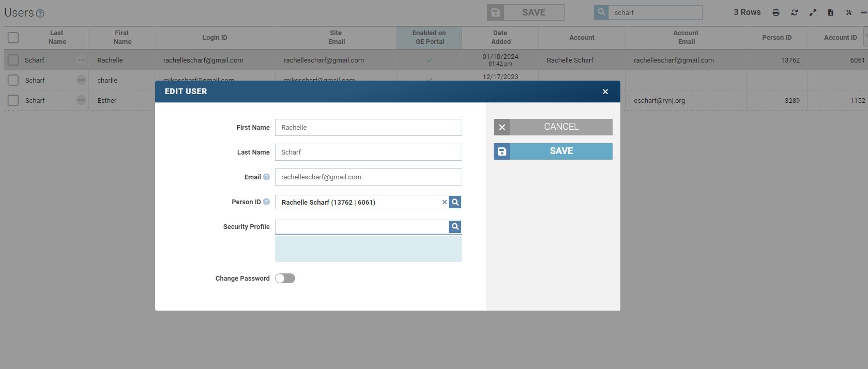Open row options for charlie Scharf
Screen dimensions: 868x369
click(81, 80)
